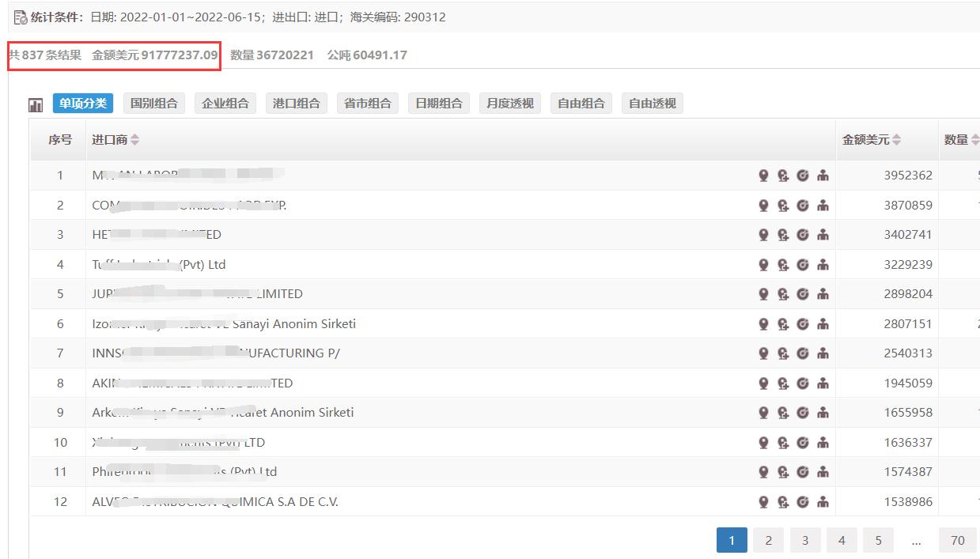
Task: Click the add-pin icon in row 3
Action: coord(783,235)
